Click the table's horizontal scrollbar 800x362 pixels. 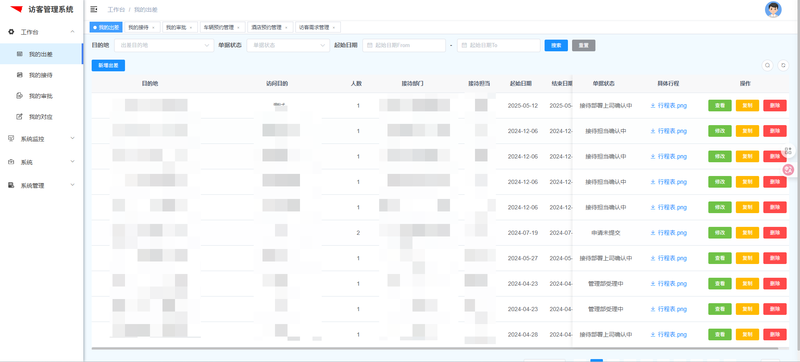click(x=435, y=348)
